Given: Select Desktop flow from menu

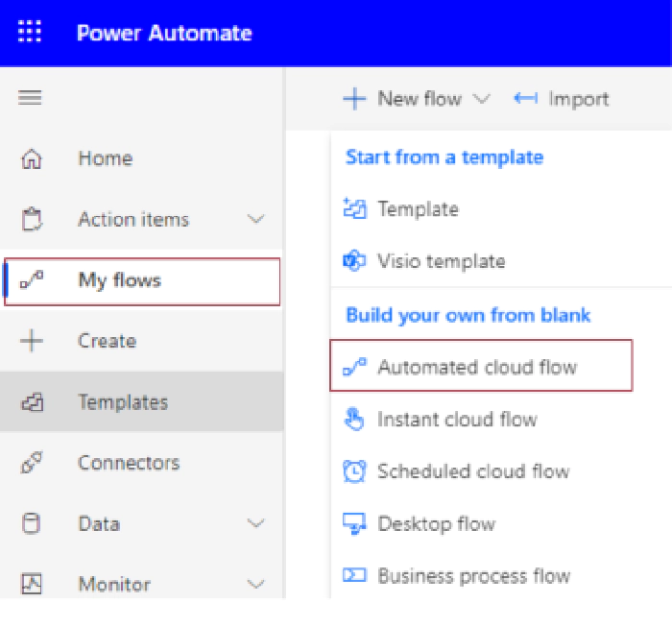Looking at the screenshot, I should pyautogui.click(x=436, y=524).
